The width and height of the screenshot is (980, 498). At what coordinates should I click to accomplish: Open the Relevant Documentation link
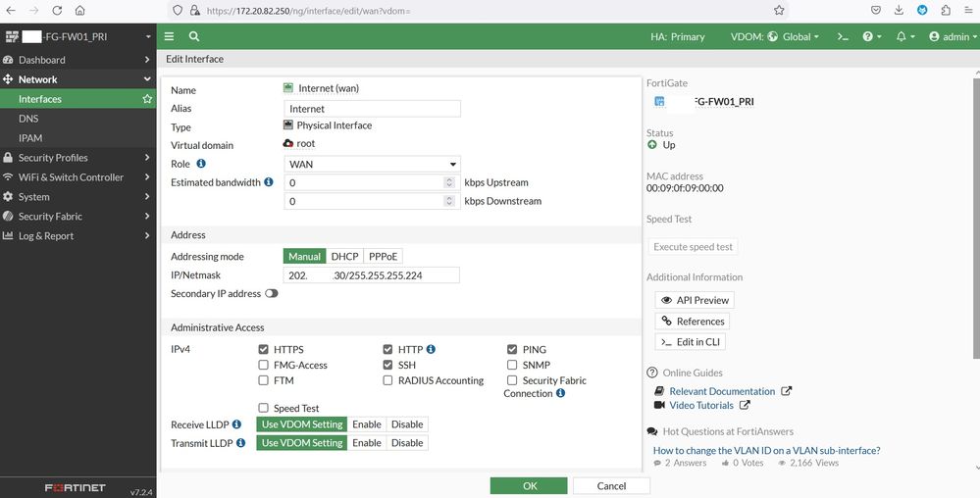click(x=723, y=391)
